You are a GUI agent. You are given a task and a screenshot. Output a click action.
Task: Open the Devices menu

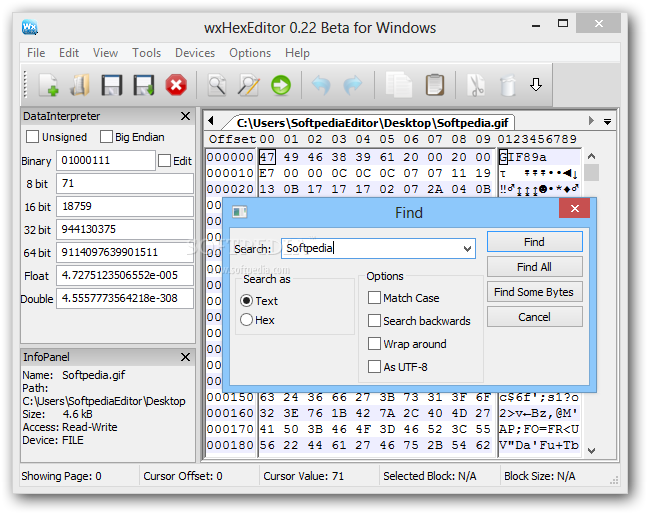tap(195, 53)
